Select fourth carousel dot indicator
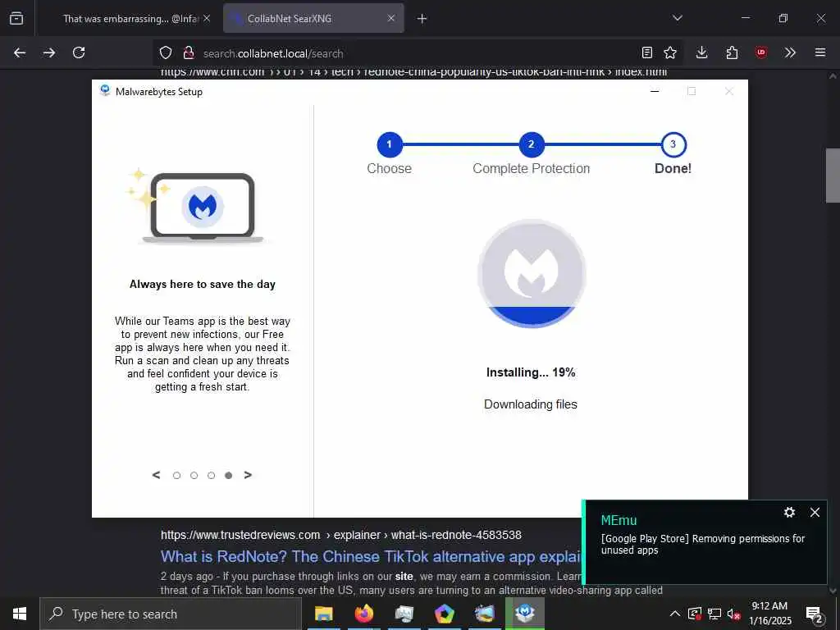 click(x=229, y=475)
